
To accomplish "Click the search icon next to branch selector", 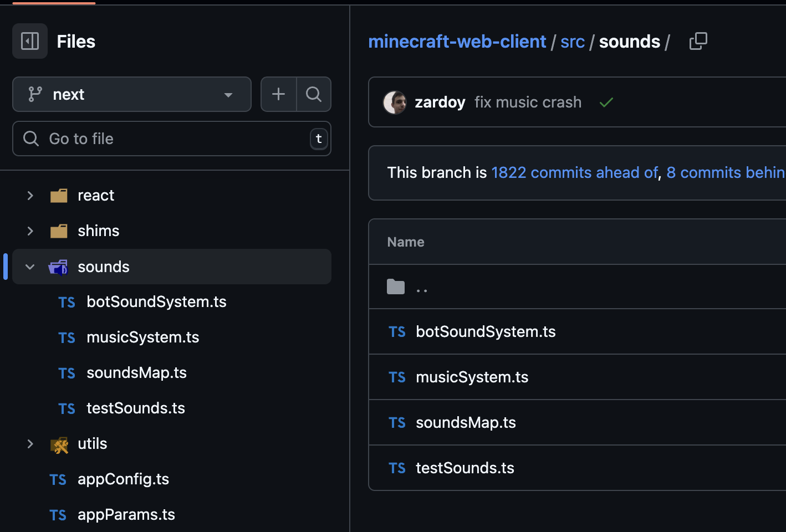I will [x=314, y=94].
